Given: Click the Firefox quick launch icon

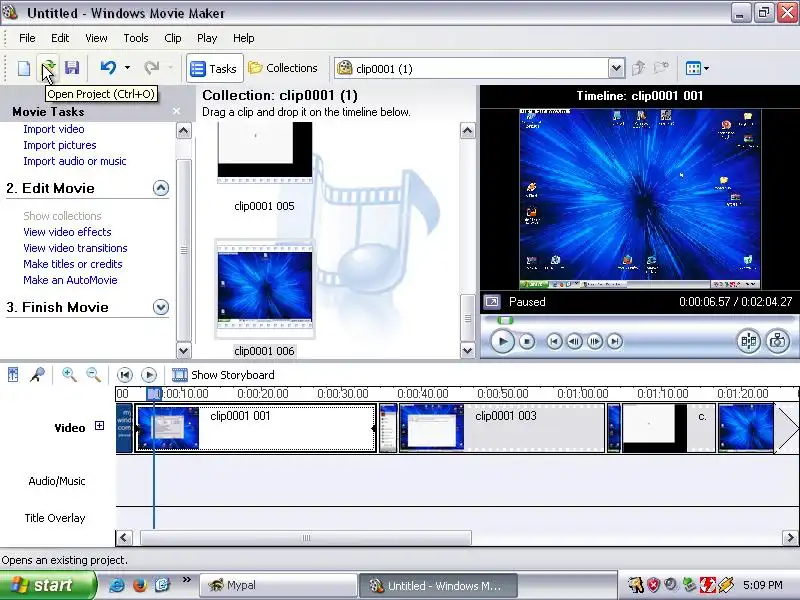Looking at the screenshot, I should pyautogui.click(x=140, y=585).
